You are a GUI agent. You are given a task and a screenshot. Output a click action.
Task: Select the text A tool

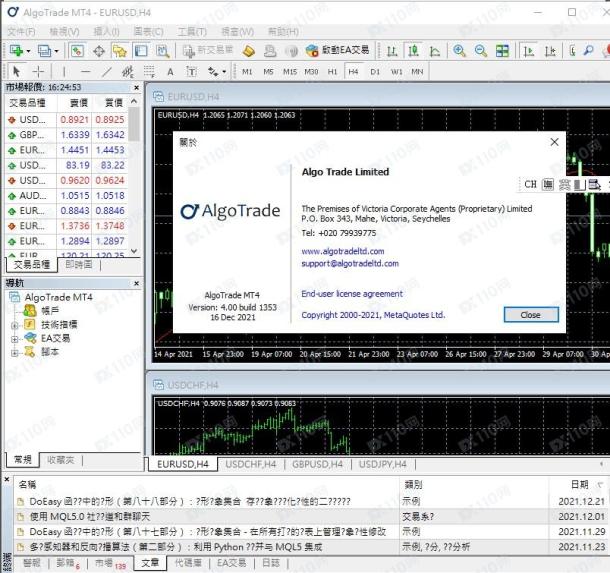170,72
